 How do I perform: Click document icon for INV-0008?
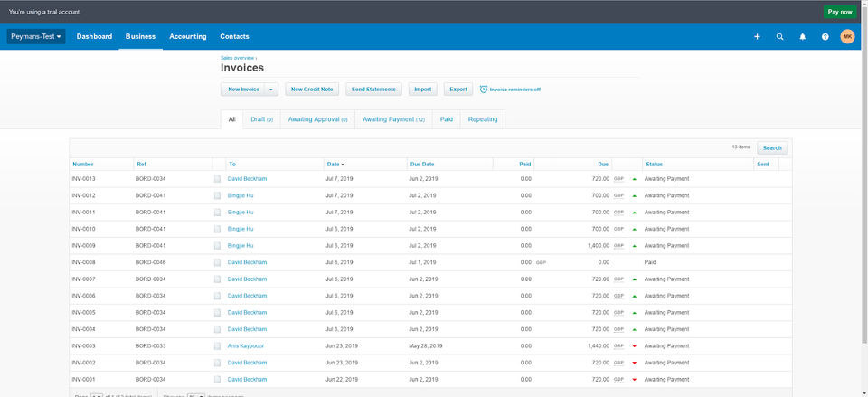point(218,262)
